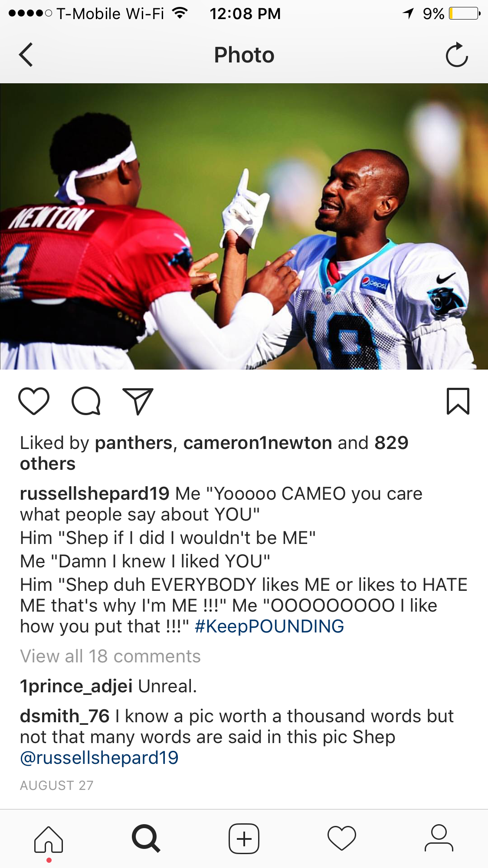
Task: Open the panthers liker profile
Action: 134,443
